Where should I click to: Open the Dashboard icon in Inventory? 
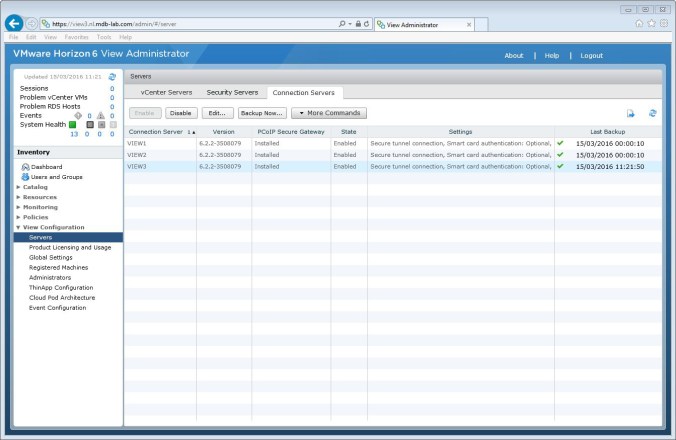25,167
